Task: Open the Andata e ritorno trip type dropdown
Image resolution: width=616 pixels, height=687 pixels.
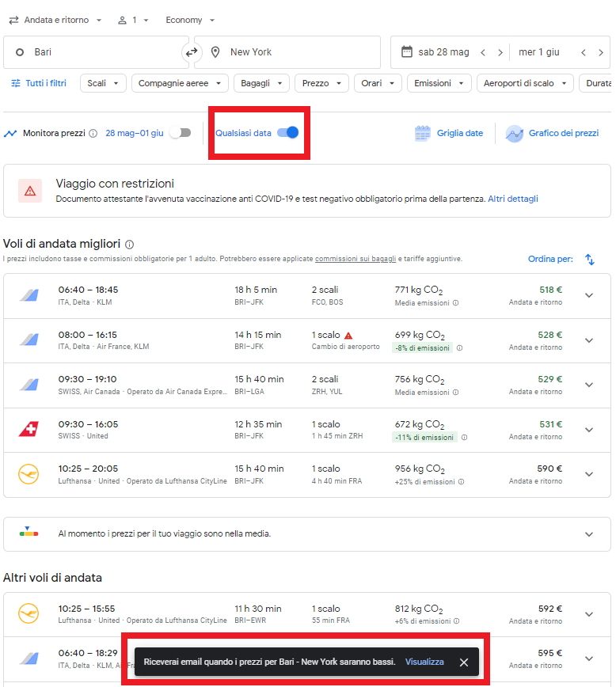Action: tap(55, 20)
